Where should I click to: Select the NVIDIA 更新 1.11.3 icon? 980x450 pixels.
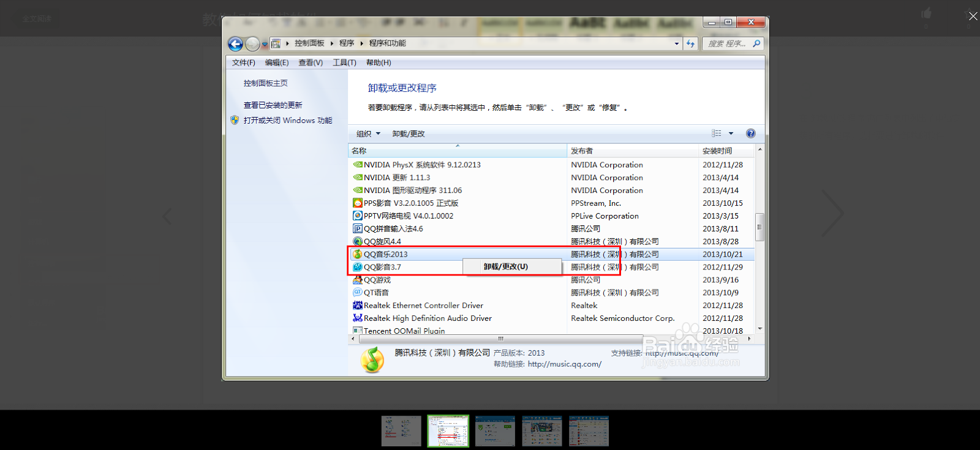[x=358, y=178]
